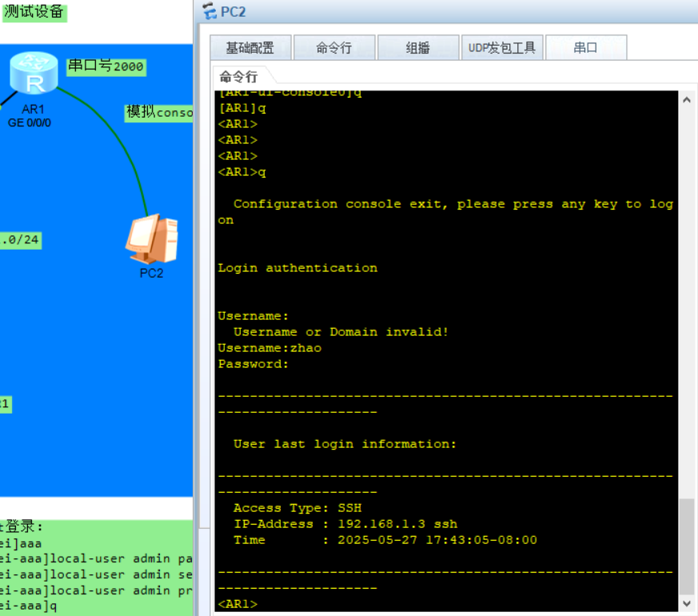Viewport: 698px width, 616px height.
Task: Click the 串口号2000 annotation label
Action: point(106,66)
